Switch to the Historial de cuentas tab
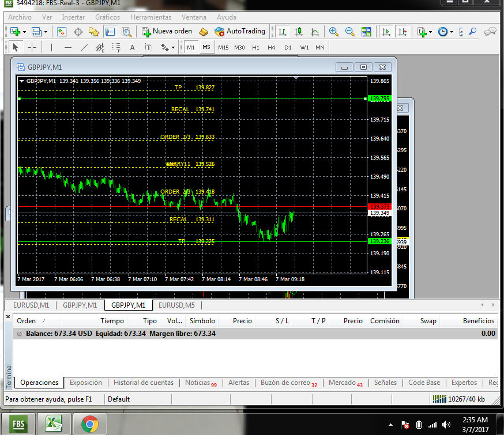This screenshot has height=435, width=504. pyautogui.click(x=144, y=383)
